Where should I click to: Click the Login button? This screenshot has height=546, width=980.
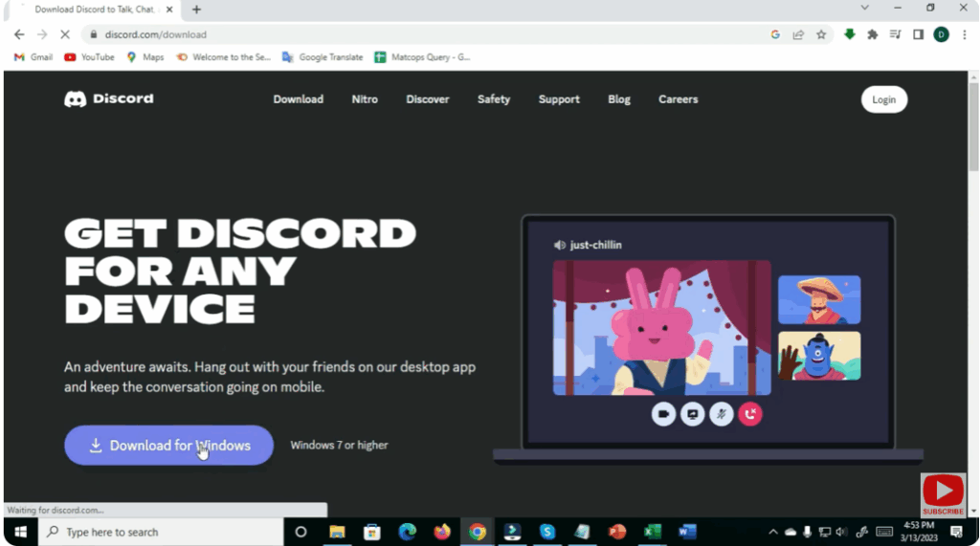tap(883, 99)
